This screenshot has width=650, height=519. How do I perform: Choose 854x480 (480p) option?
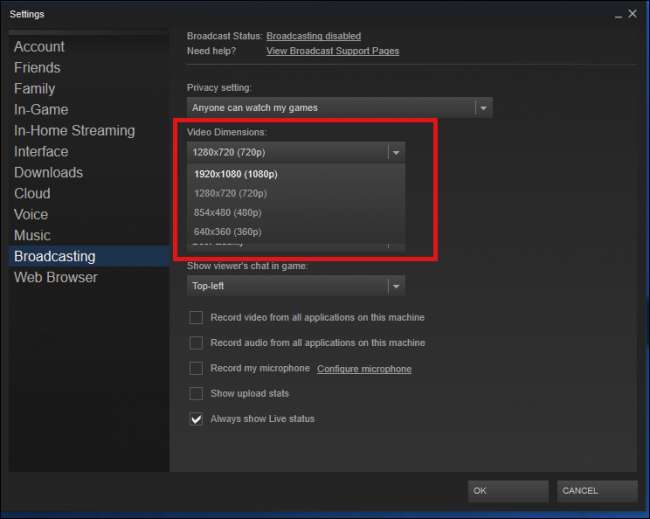coord(296,212)
